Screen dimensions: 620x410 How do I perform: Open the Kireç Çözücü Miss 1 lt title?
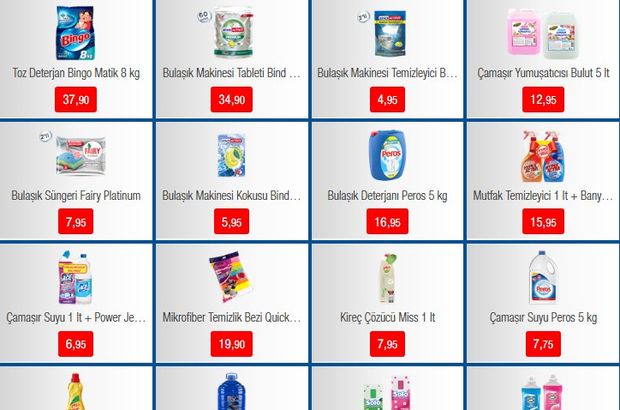pos(388,317)
